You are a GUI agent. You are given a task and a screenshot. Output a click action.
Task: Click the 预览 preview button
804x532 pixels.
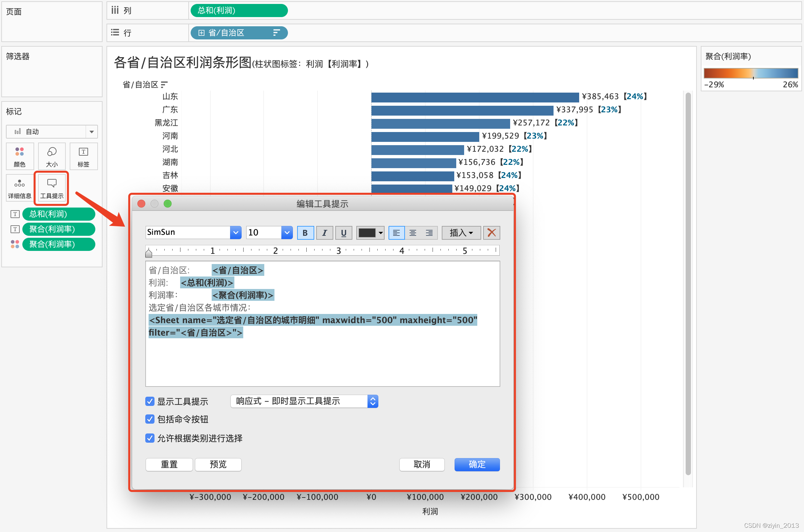tap(218, 464)
